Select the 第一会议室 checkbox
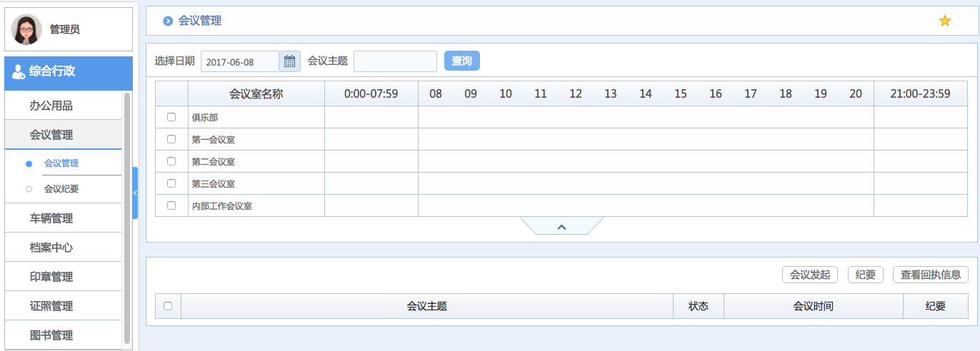The width and height of the screenshot is (980, 351). coord(171,139)
